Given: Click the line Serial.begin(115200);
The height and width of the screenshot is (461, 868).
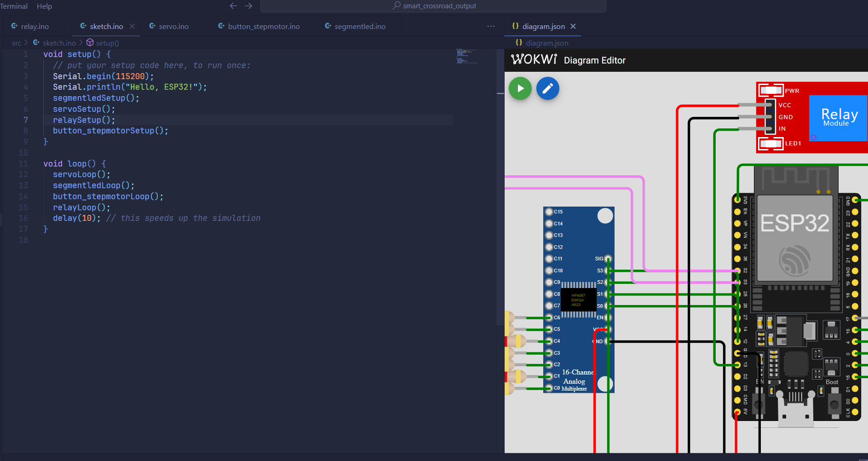Looking at the screenshot, I should 103,76.
